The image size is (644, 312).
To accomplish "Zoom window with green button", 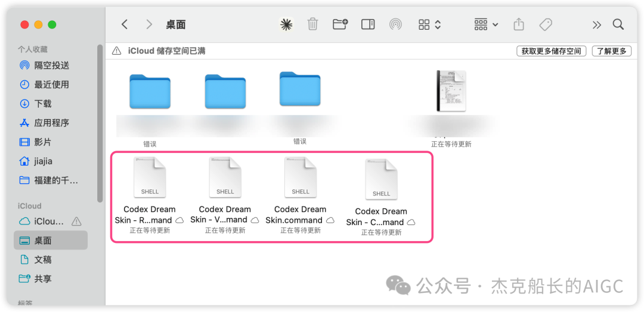I will [52, 24].
